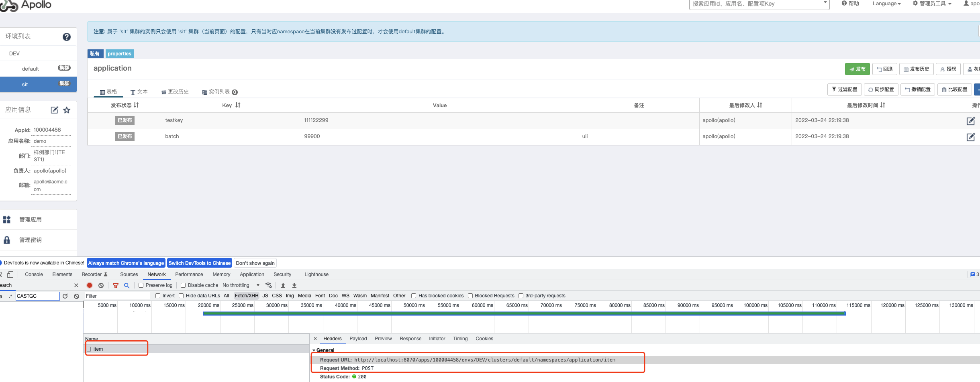Screen dimensions: 980x382
Task: Click the network filter funnel icon
Action: 116,285
